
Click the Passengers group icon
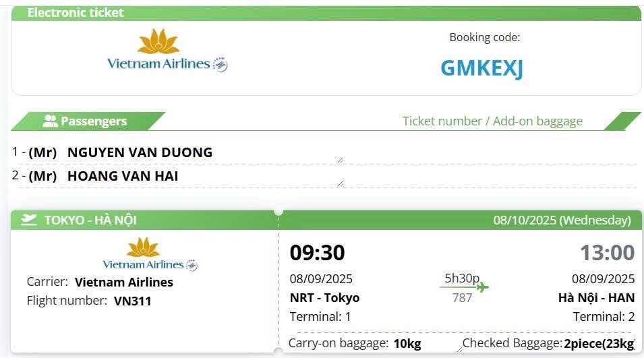(50, 121)
